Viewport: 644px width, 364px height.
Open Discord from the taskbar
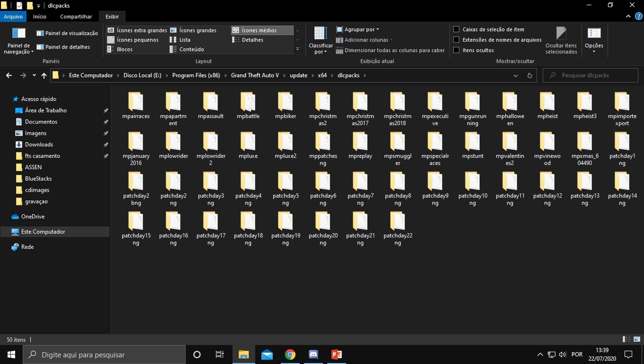pyautogui.click(x=313, y=355)
